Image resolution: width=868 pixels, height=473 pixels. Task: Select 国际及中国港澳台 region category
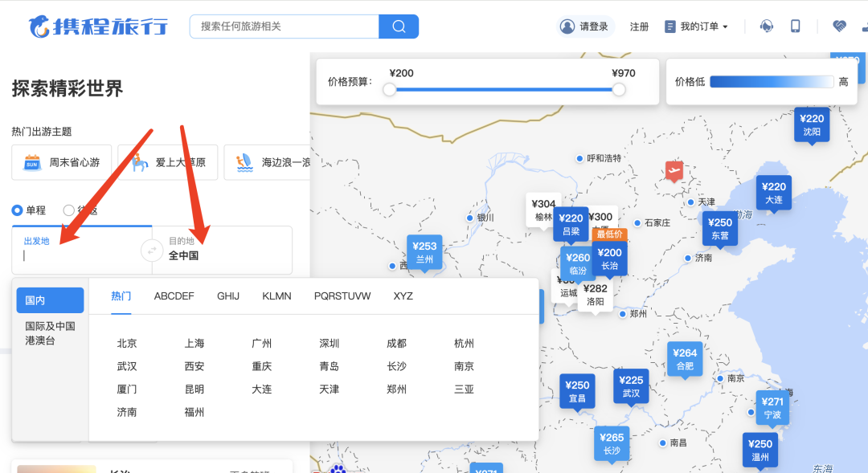pyautogui.click(x=50, y=333)
